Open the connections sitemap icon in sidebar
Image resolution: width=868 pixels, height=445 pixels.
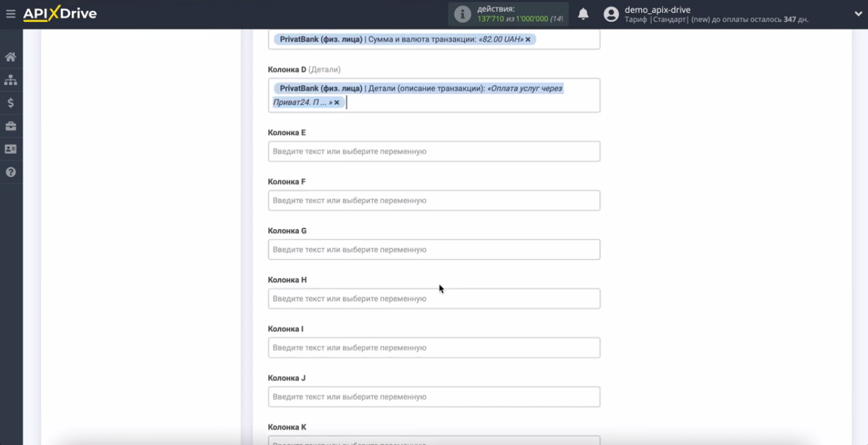click(x=11, y=80)
